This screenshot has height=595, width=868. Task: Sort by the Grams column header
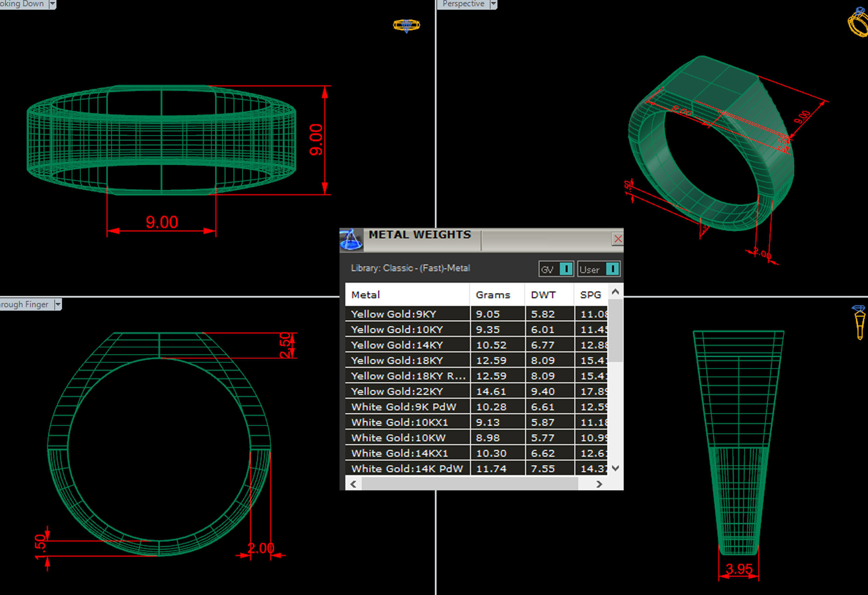pyautogui.click(x=493, y=295)
